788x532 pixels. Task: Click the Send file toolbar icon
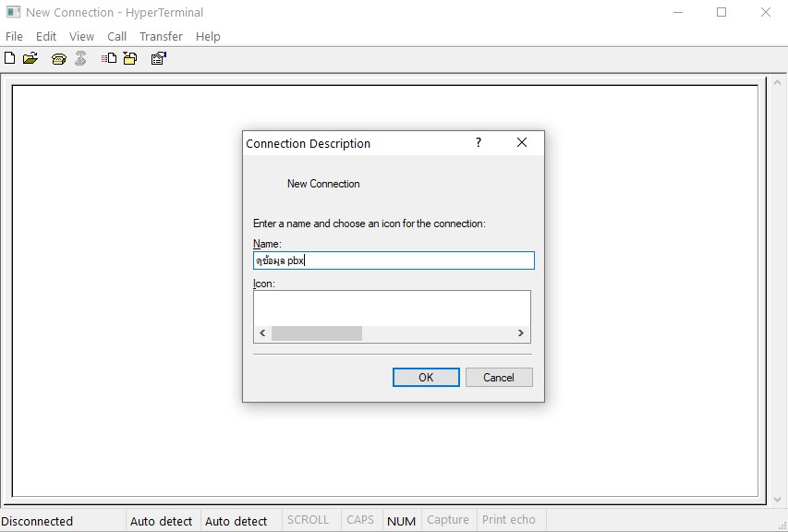107,57
